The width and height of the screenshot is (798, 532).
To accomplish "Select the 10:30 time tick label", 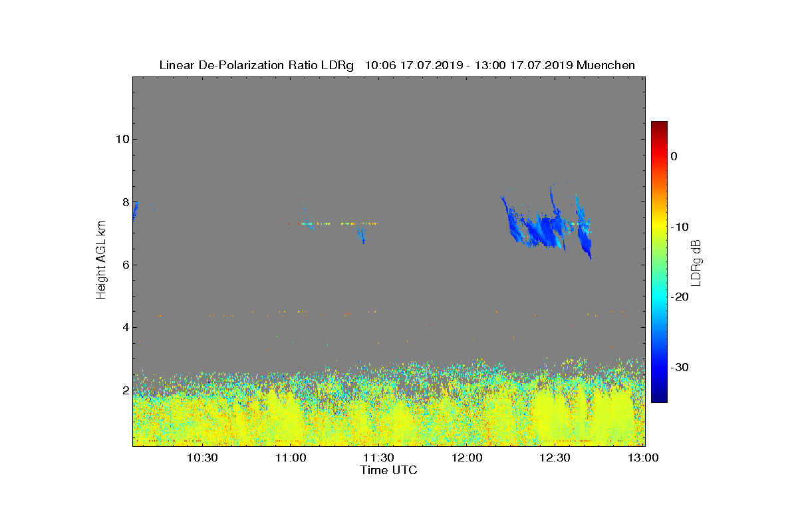I will point(202,458).
